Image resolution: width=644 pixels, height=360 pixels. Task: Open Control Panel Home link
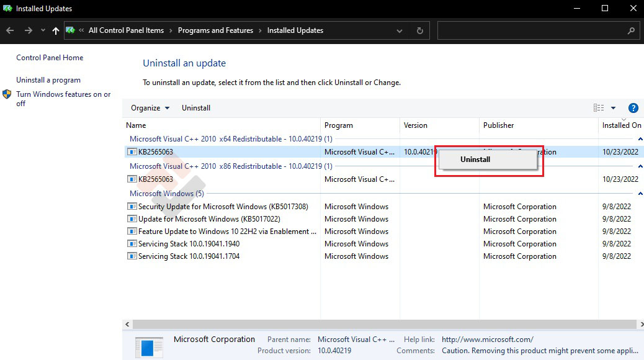pyautogui.click(x=50, y=58)
